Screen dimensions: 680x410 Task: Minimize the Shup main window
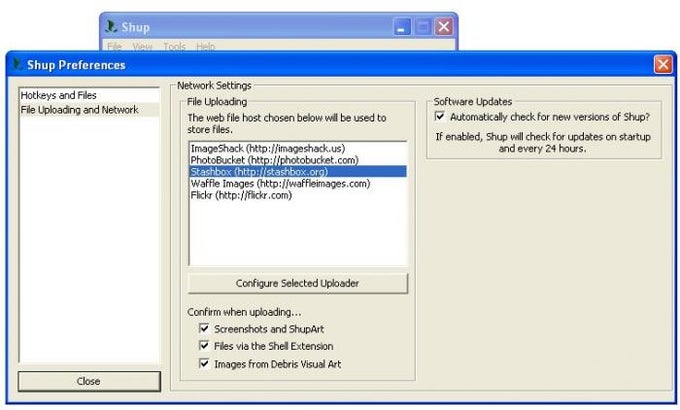(402, 27)
